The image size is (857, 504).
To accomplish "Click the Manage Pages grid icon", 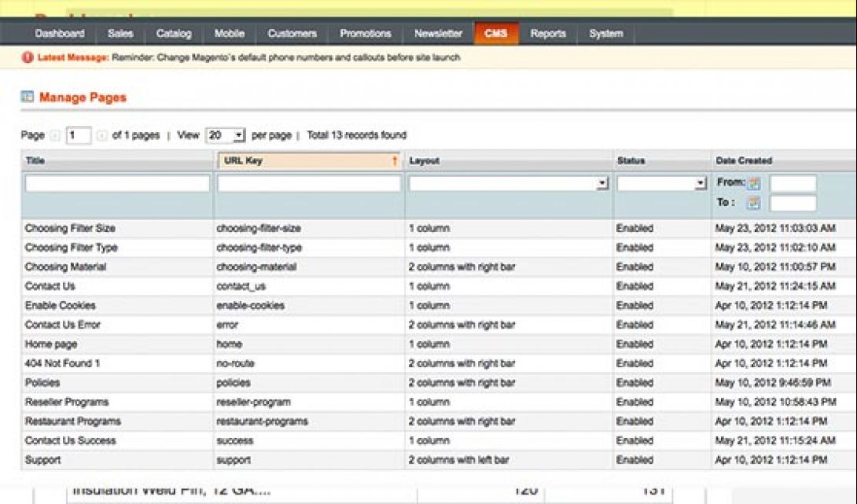I will [27, 97].
